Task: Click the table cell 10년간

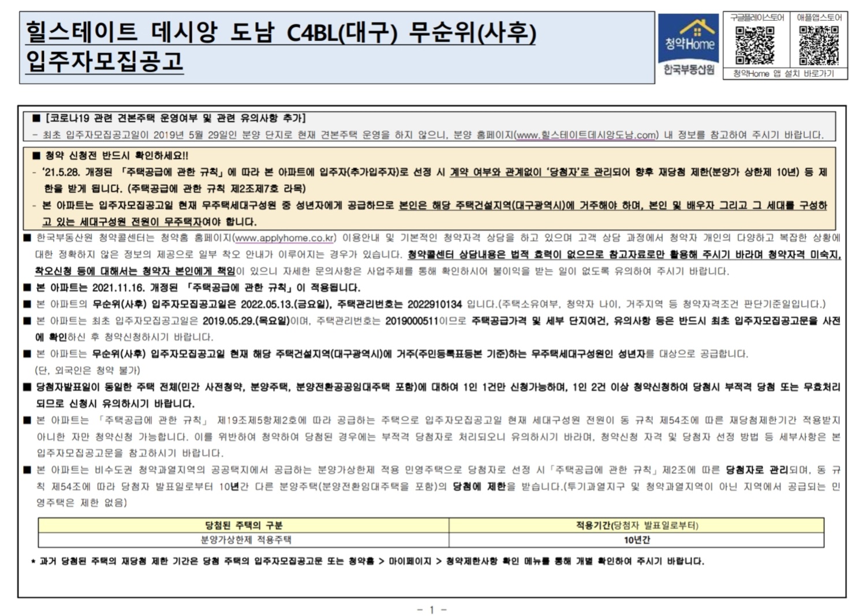Action: click(637, 540)
